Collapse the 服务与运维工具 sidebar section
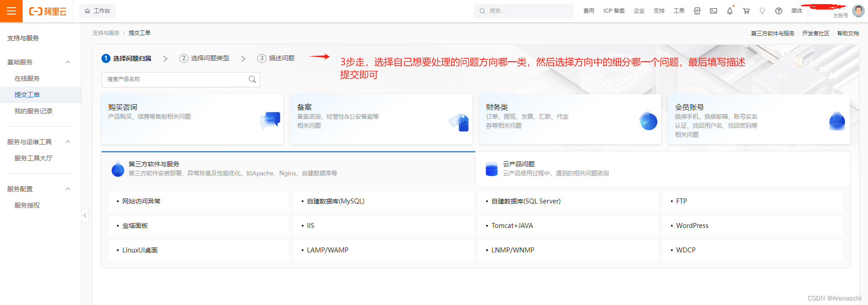 tap(68, 142)
